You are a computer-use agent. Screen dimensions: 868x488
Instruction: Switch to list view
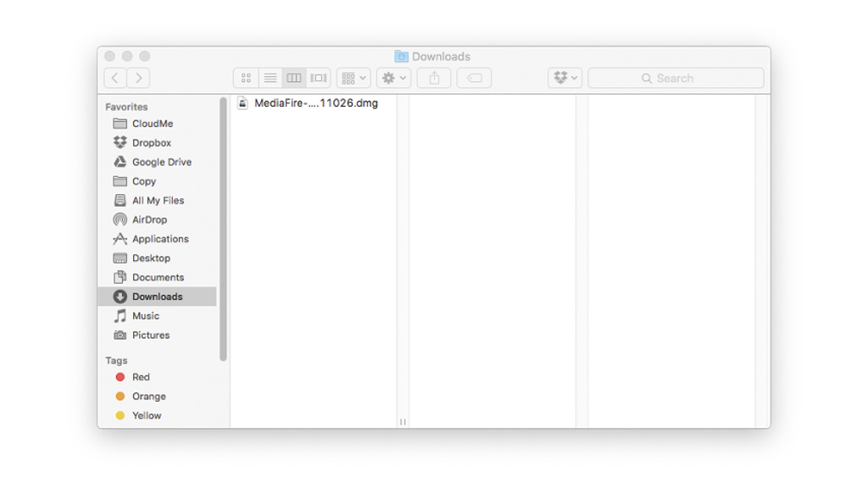(270, 78)
